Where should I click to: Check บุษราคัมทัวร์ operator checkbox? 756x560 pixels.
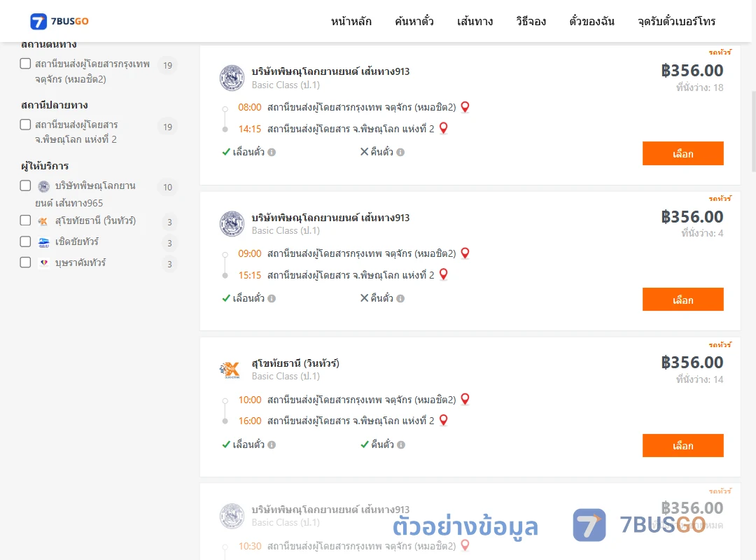[x=26, y=262]
